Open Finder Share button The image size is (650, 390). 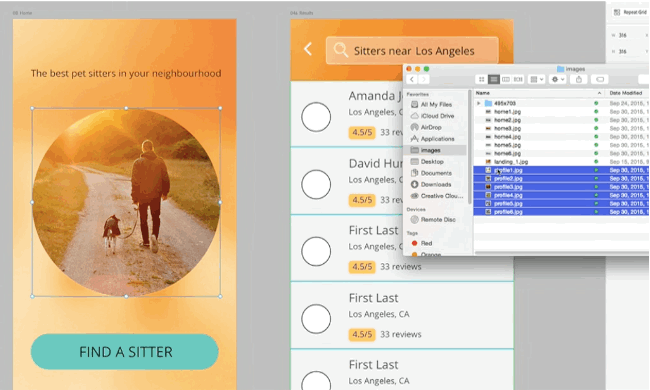click(x=579, y=79)
